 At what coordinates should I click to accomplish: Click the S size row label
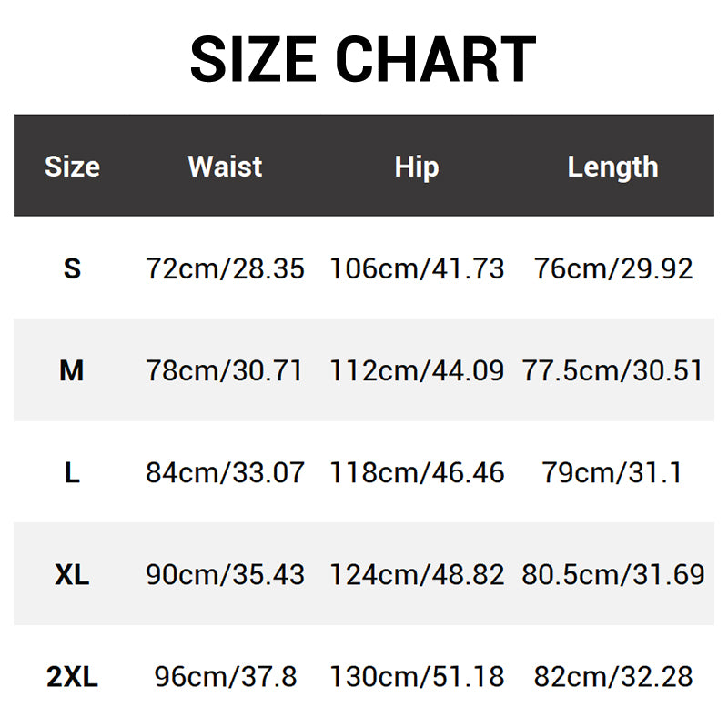72,268
